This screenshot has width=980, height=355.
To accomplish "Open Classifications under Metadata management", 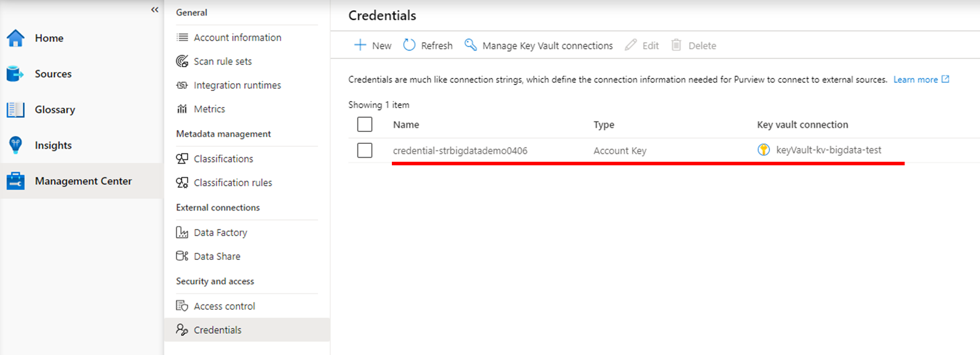I will (224, 159).
